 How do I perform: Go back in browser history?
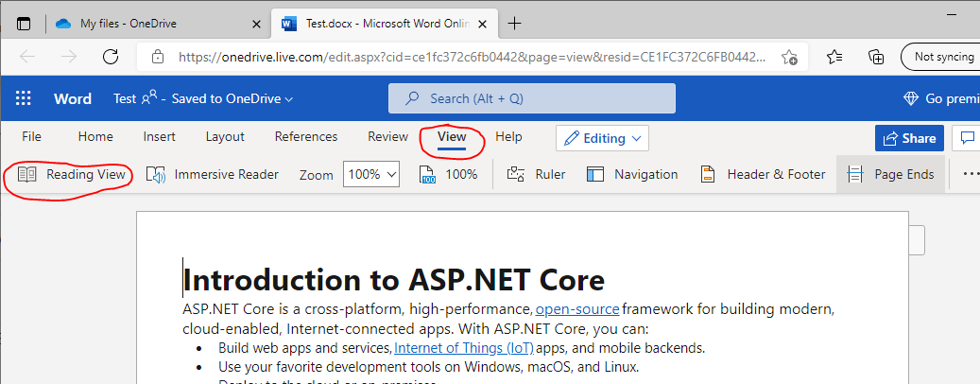[x=27, y=57]
